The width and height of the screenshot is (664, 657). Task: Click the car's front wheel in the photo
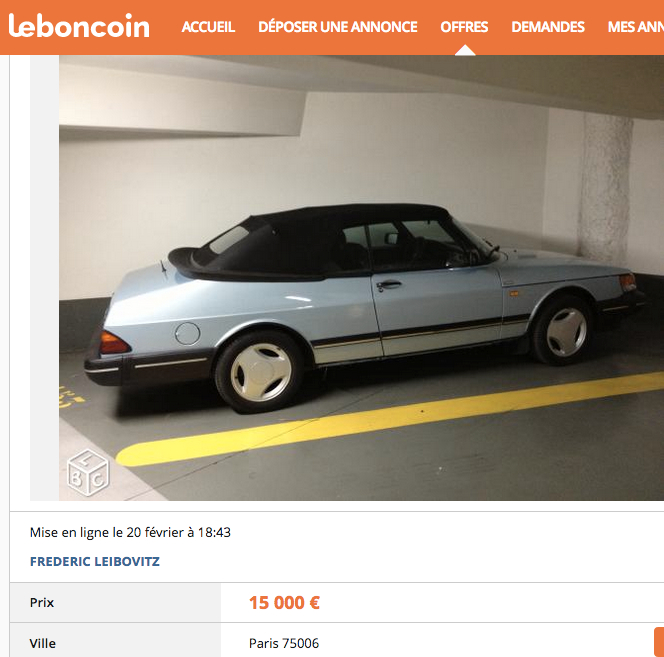click(x=562, y=332)
